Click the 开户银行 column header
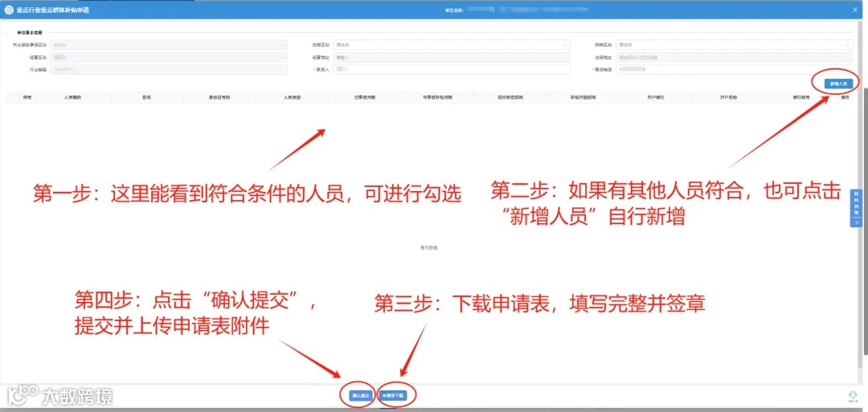This screenshot has width=868, height=412. [656, 97]
